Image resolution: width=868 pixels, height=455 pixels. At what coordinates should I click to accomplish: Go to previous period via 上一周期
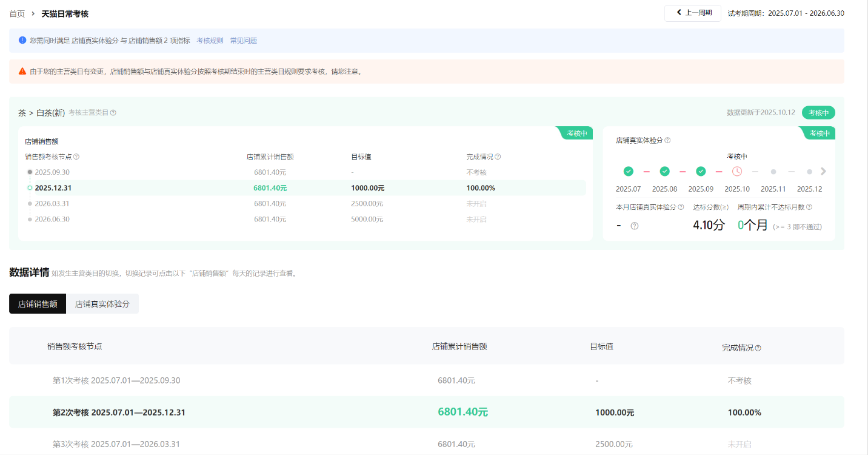click(693, 13)
